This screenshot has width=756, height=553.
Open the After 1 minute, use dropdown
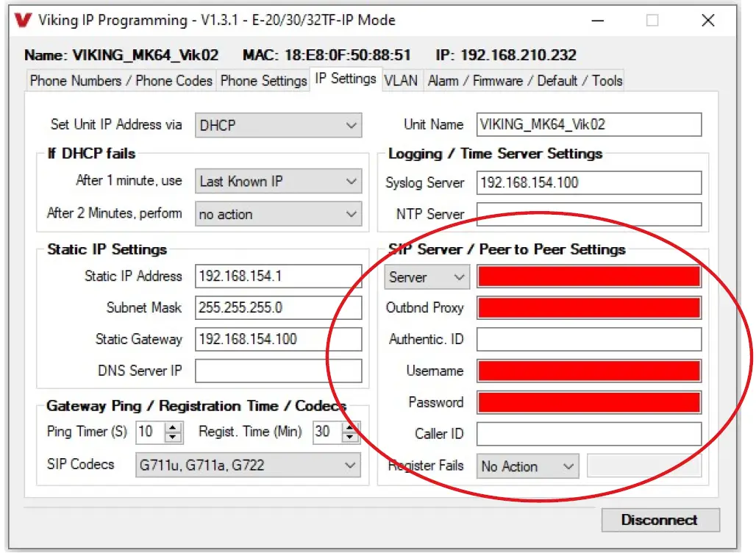[278, 182]
